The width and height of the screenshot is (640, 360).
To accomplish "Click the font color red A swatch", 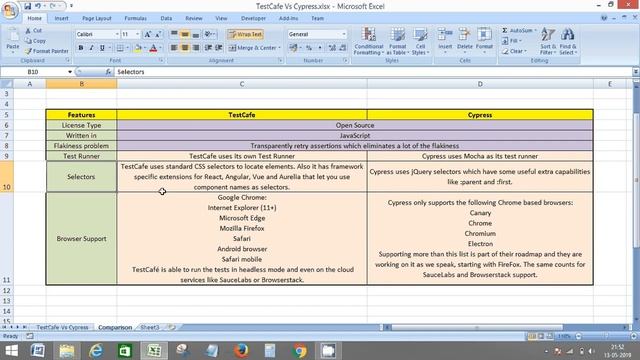I will click(153, 48).
